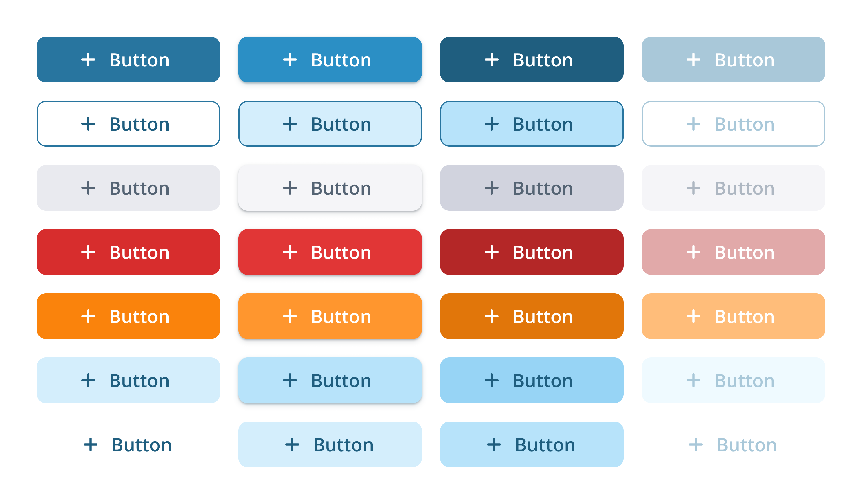Click the plus icon in the dark blue primary button
Image resolution: width=862 pixels, height=504 pixels.
89,60
